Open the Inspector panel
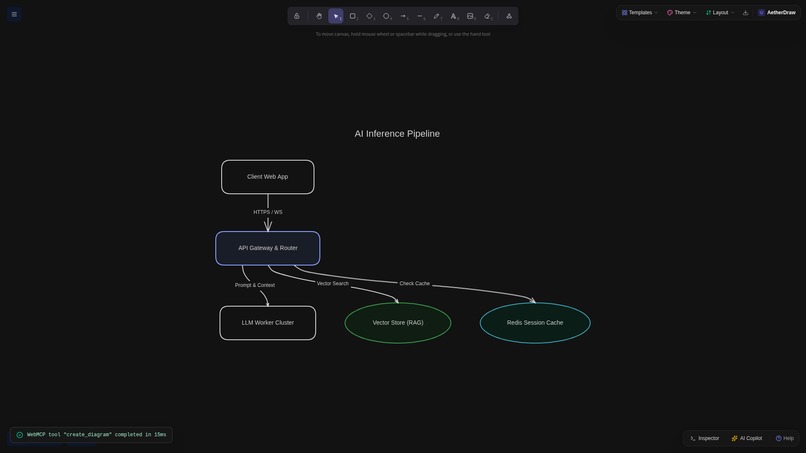The height and width of the screenshot is (453, 806). (x=704, y=438)
